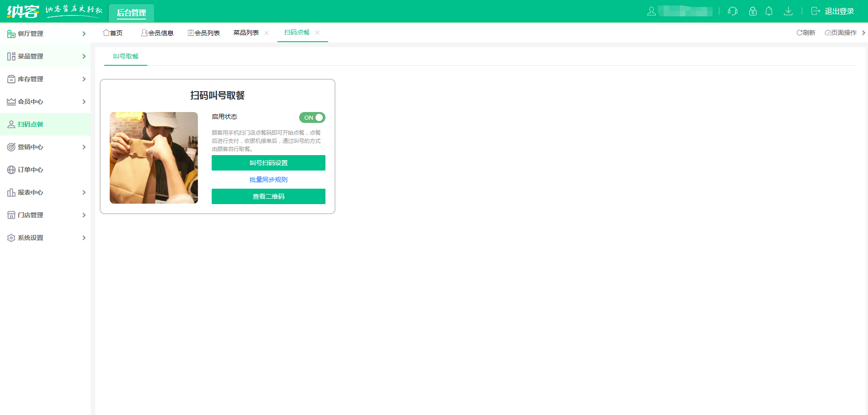
Task: Click the takeout bag photo thumbnail
Action: pos(154,158)
